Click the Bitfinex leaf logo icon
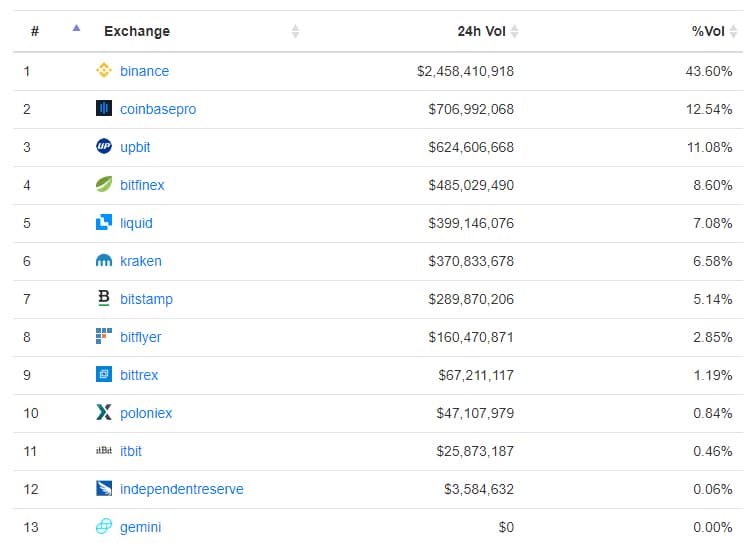Viewport: 748px width, 546px height. pyautogui.click(x=104, y=185)
